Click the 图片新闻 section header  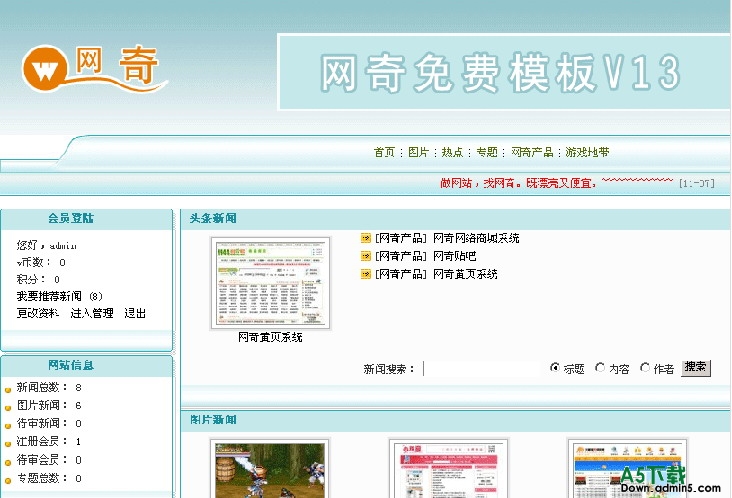tap(213, 420)
